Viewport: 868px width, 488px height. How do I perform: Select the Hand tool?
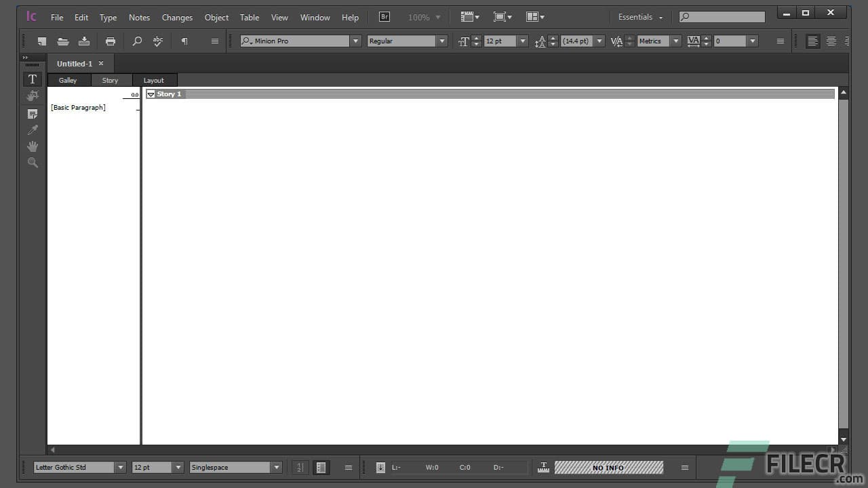(x=32, y=146)
